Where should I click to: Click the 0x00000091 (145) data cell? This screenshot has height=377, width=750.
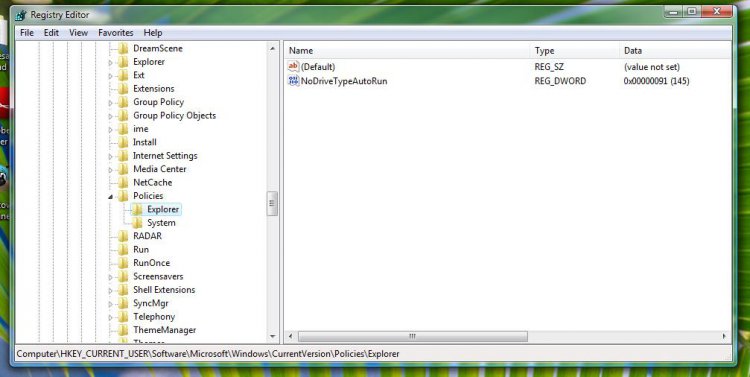[x=656, y=81]
